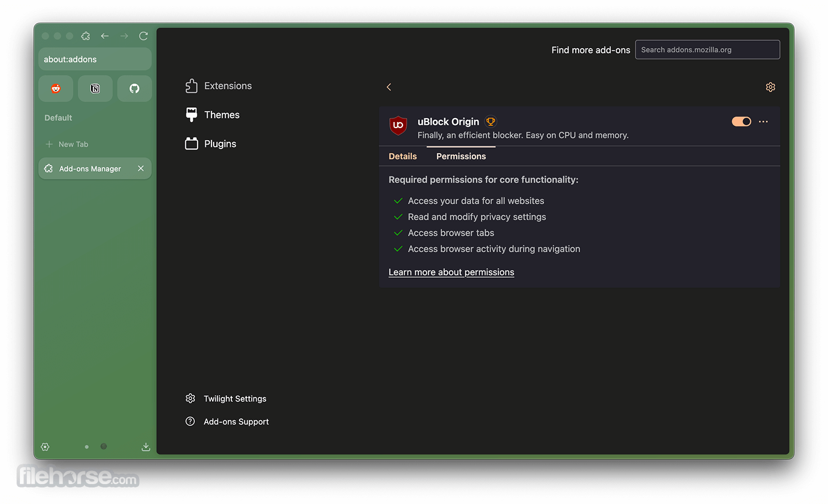
Task: Open the tools gear for all add-ons
Action: [x=771, y=87]
